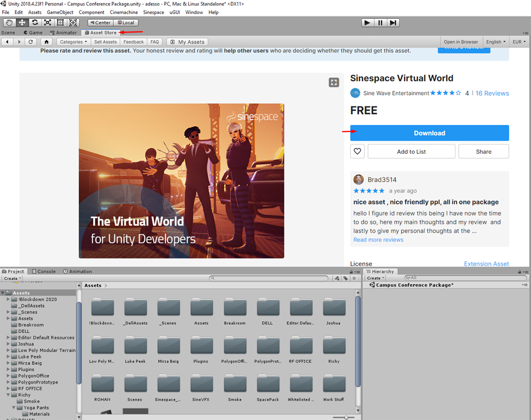This screenshot has width=531, height=420.
Task: Open Sine Wave Entertainment publisher icon
Action: point(355,93)
